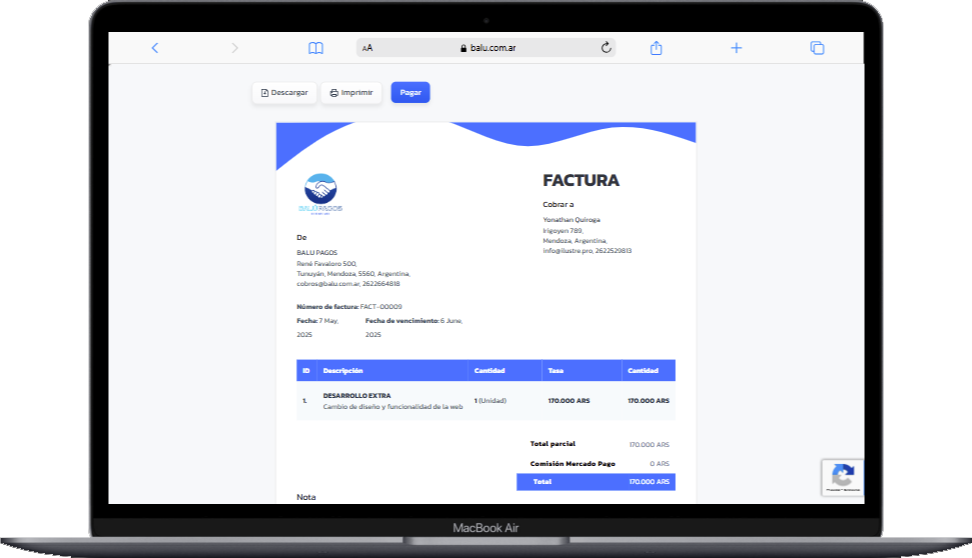Click the reload page icon
Screen dimensions: 972x558
pos(606,48)
